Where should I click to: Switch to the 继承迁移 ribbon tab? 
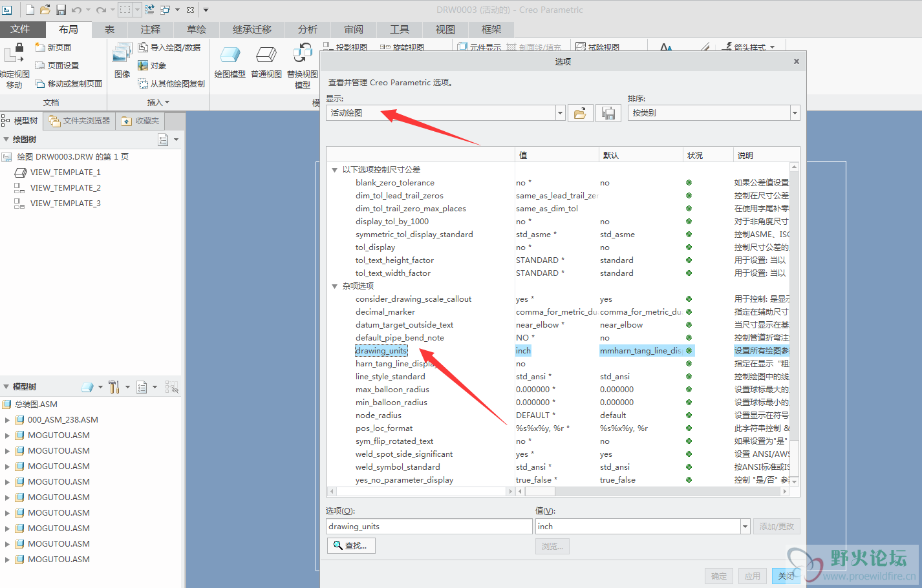click(252, 29)
